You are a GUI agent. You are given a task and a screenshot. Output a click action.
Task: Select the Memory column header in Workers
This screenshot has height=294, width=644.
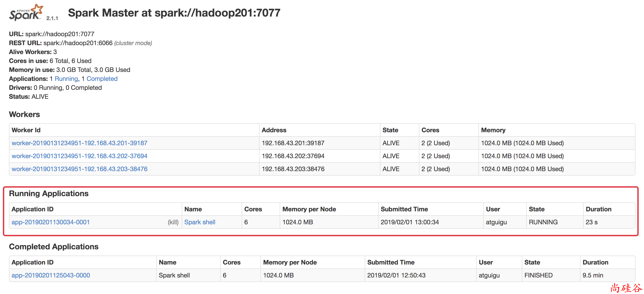click(x=493, y=130)
